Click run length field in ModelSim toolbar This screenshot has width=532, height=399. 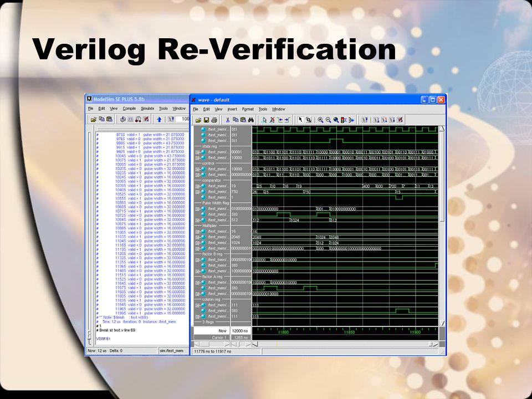click(183, 119)
